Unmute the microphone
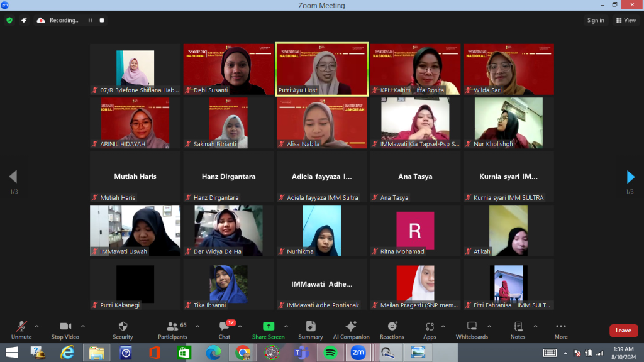This screenshot has height=362, width=644. 21,330
